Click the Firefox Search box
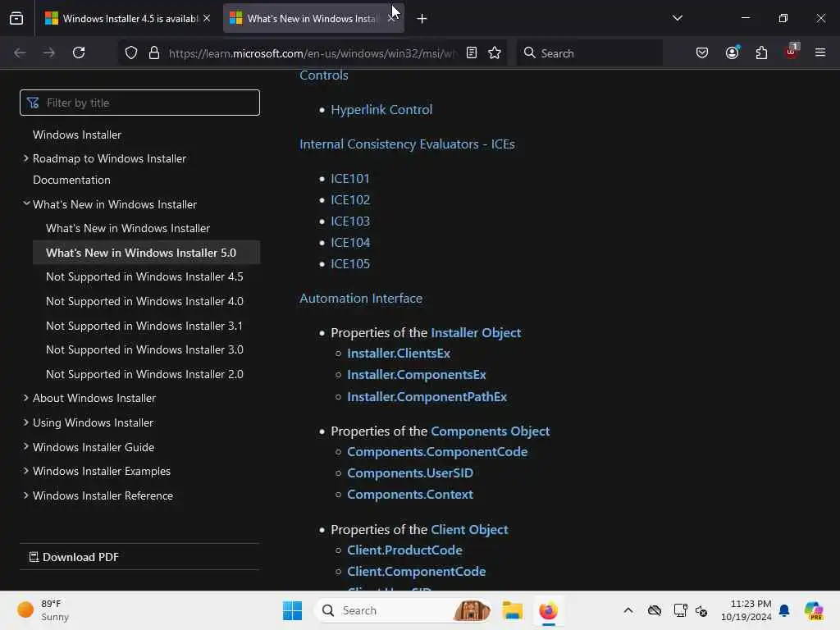Image resolution: width=840 pixels, height=630 pixels. pyautogui.click(x=589, y=53)
